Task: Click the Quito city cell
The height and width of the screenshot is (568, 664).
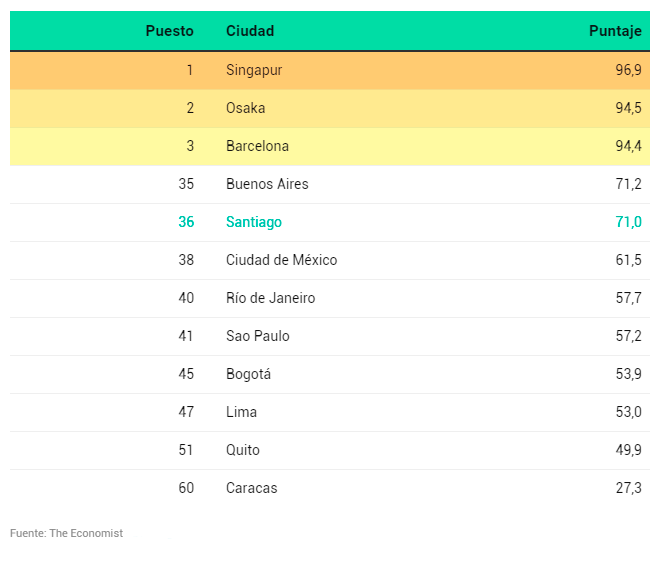Action: click(243, 450)
